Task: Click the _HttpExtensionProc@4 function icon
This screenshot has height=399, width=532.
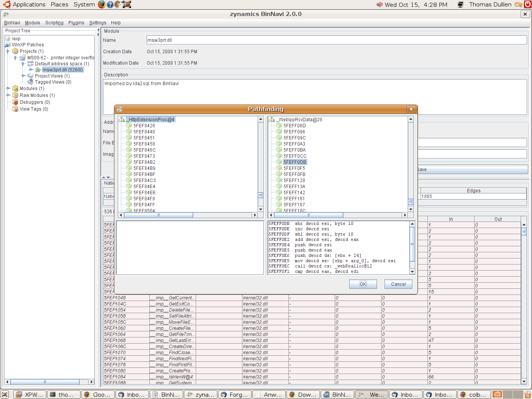Action: point(122,120)
